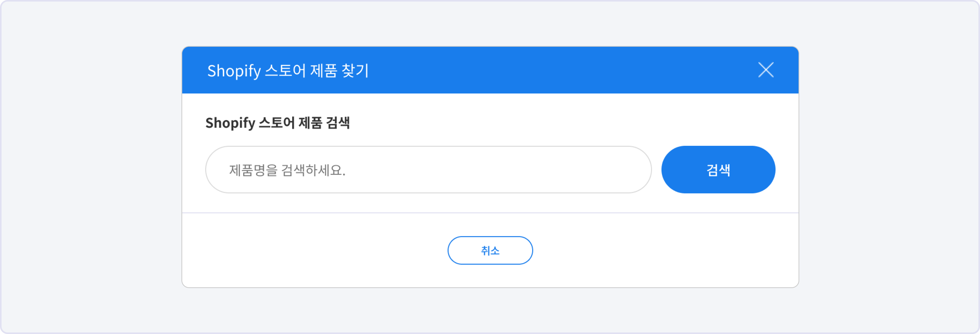Click the X icon in blue header
The height and width of the screenshot is (334, 980).
[x=765, y=70]
